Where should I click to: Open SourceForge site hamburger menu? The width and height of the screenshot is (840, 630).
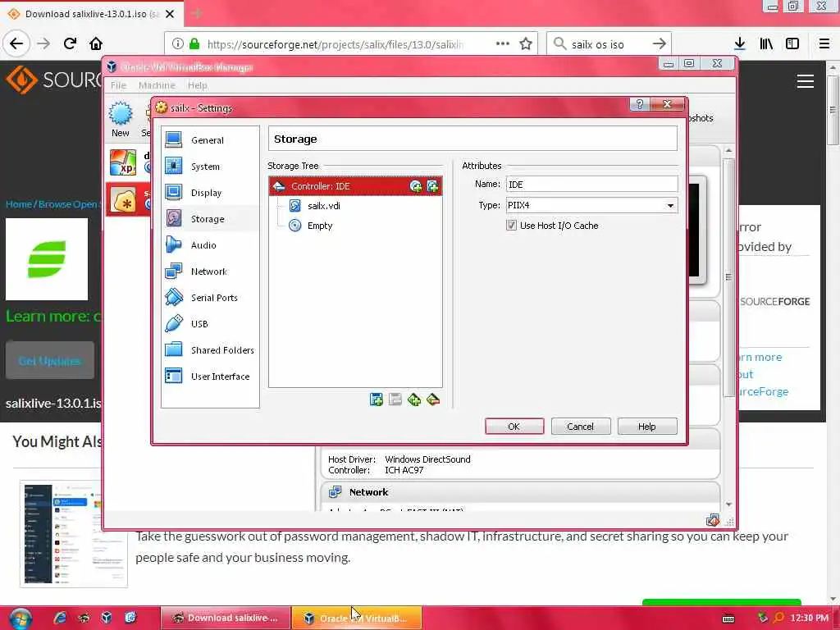coord(806,81)
